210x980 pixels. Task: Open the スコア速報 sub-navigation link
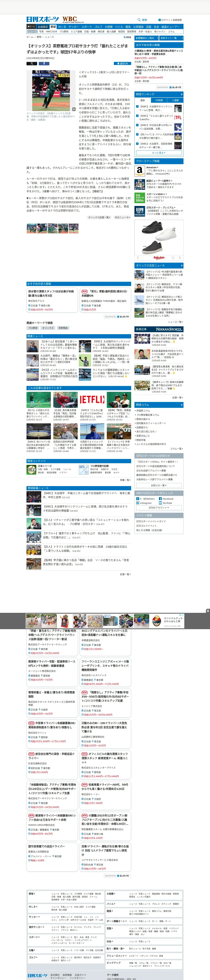point(76,32)
